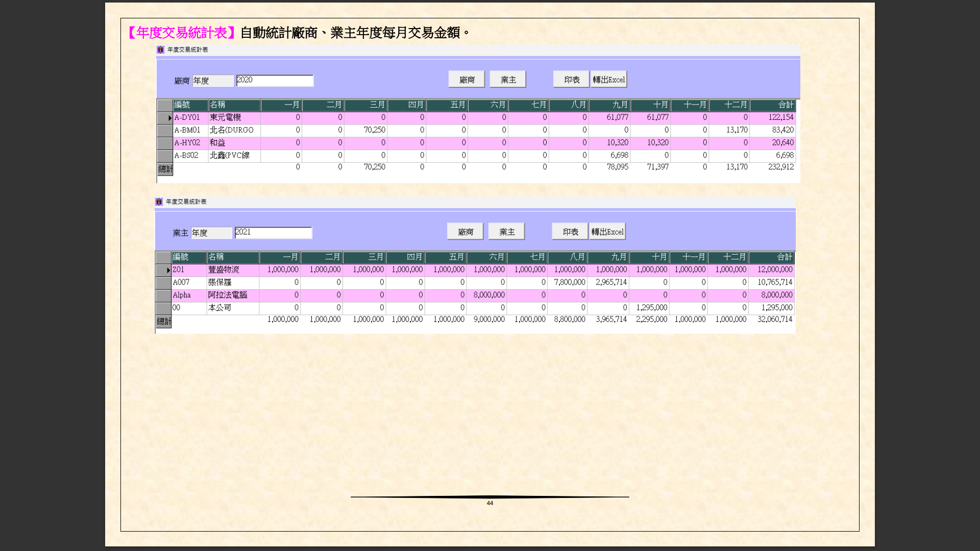980x551 pixels.
Task: Select row selector for A-HY02 和益
Action: pos(165,143)
